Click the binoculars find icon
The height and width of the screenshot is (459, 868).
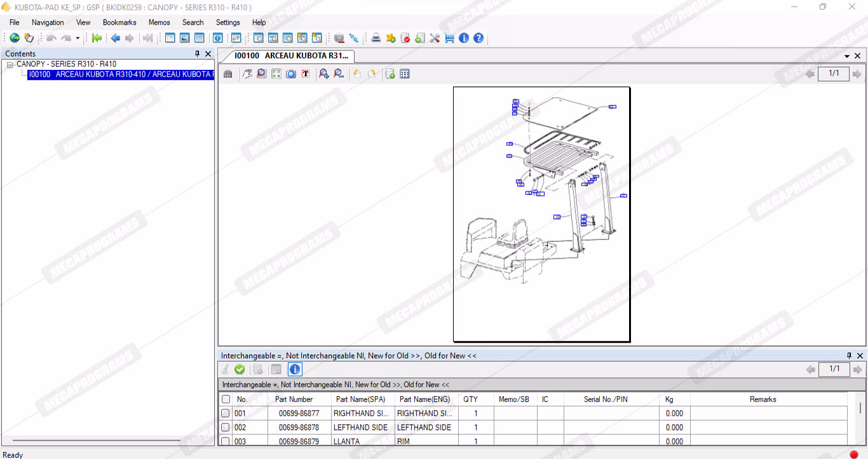pos(228,74)
